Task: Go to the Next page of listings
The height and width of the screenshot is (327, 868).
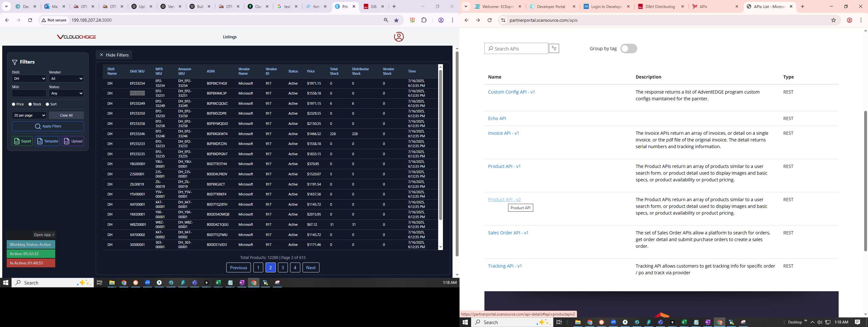Action: point(311,268)
